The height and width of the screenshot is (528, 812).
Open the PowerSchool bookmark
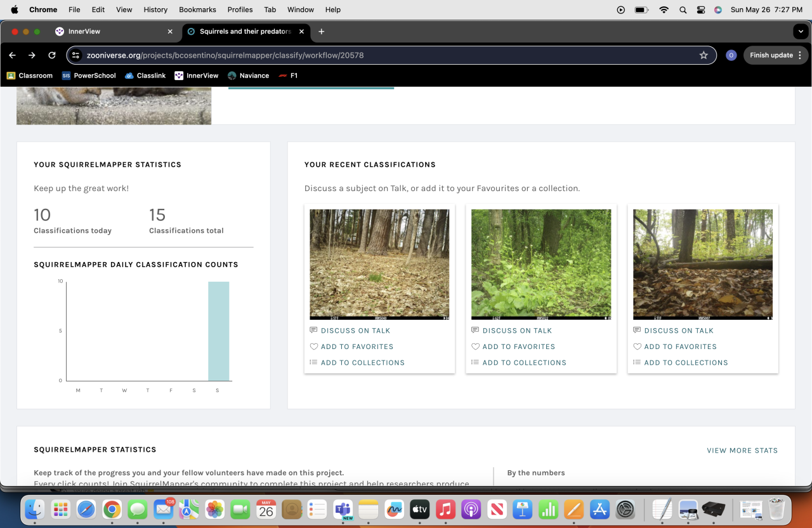(x=89, y=76)
